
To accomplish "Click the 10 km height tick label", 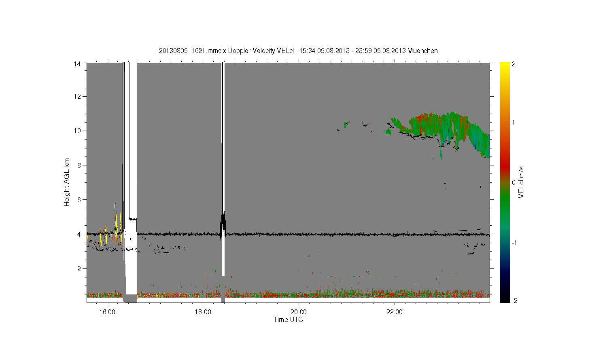I will pyautogui.click(x=77, y=131).
